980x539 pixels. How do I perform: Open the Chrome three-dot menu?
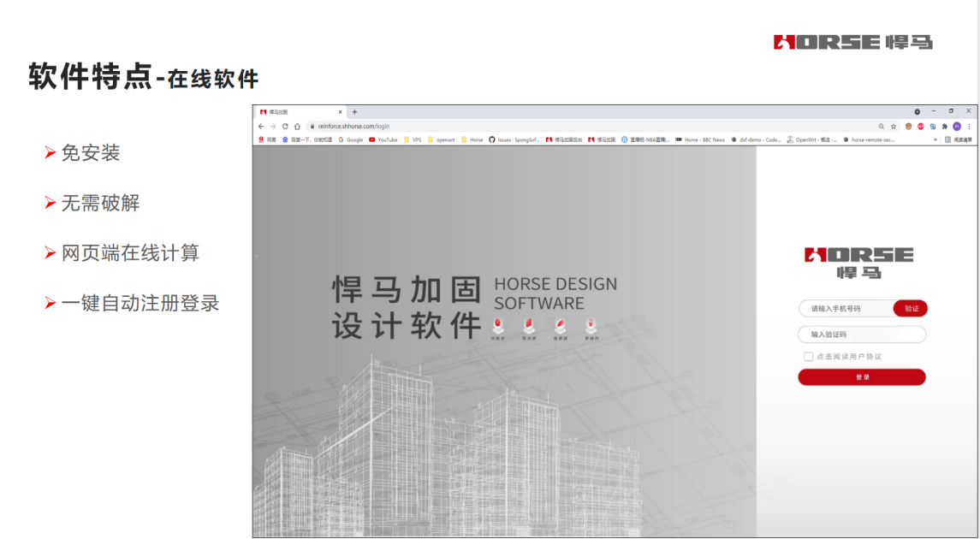(968, 126)
